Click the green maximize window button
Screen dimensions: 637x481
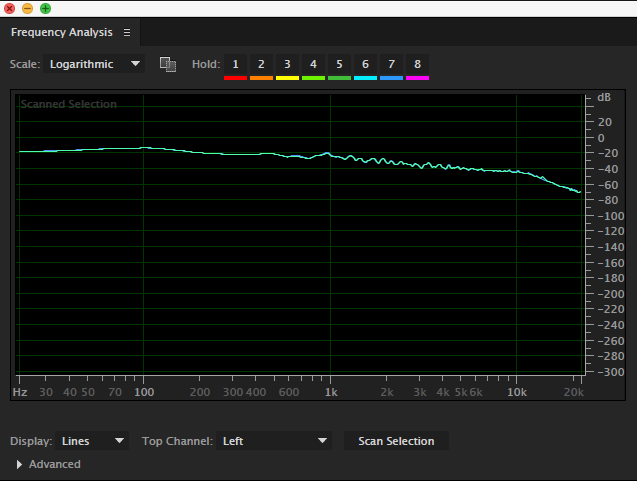pyautogui.click(x=46, y=8)
